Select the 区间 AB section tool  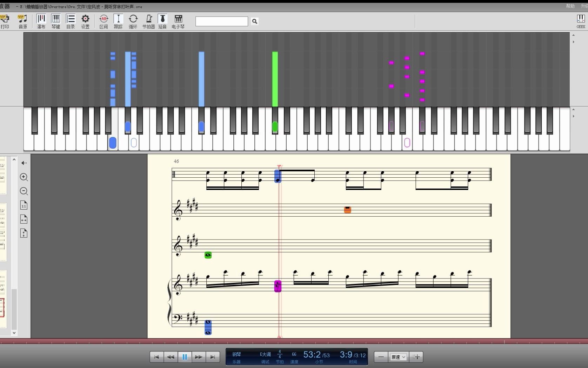tap(103, 21)
